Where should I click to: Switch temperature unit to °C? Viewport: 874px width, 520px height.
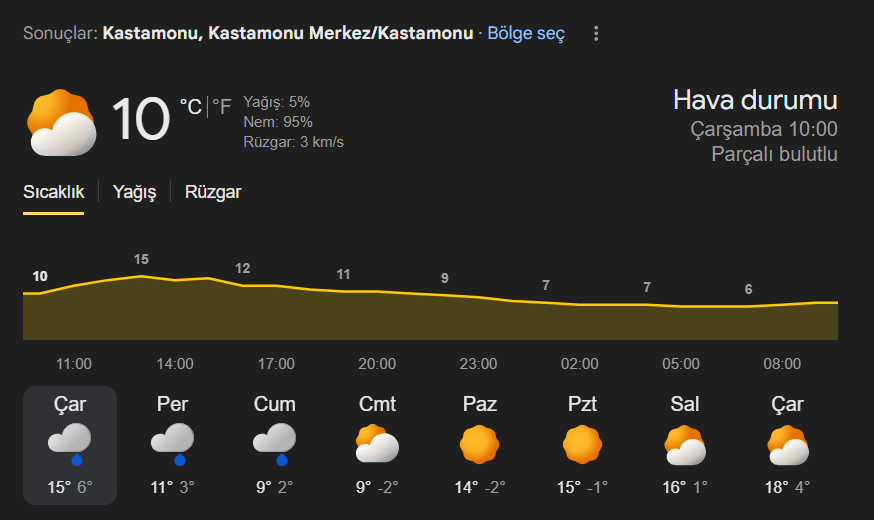click(x=190, y=106)
